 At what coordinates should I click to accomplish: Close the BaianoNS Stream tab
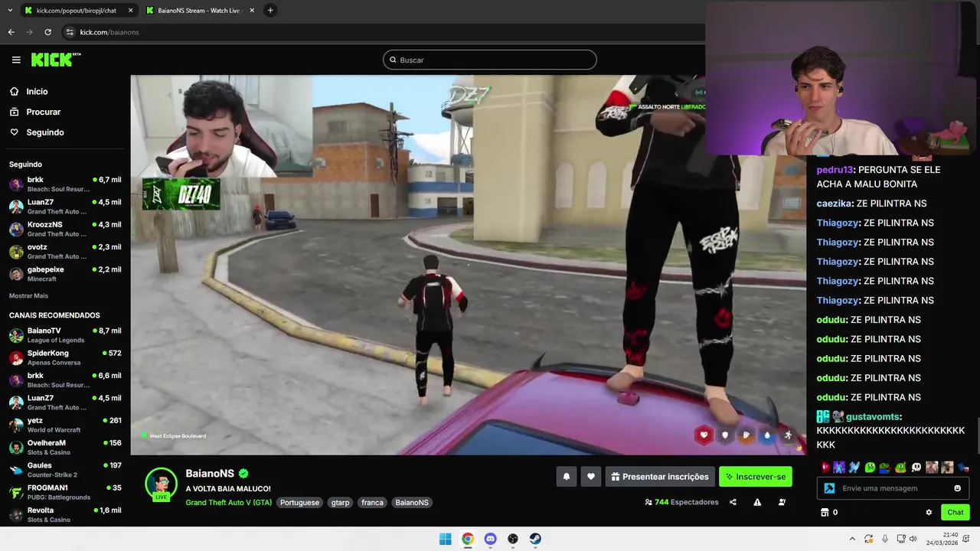[x=252, y=11]
